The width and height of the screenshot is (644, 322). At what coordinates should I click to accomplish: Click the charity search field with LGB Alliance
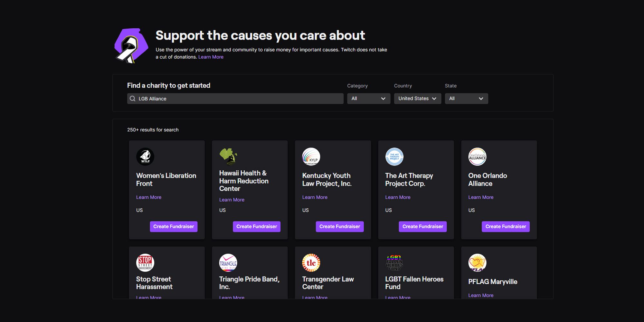click(x=235, y=99)
